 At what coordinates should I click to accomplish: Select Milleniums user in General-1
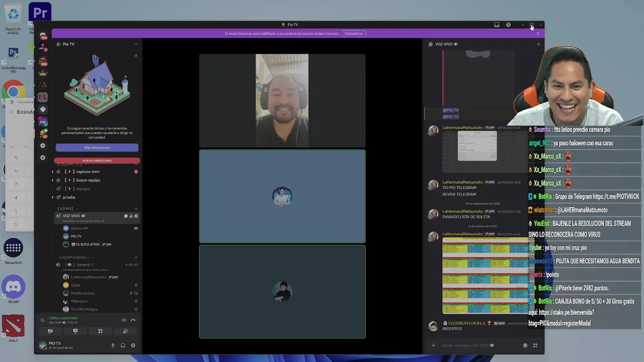point(97,301)
